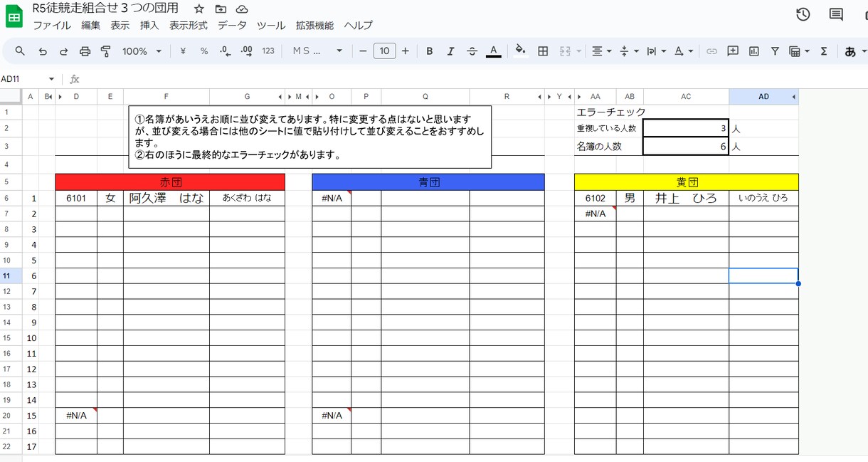Select column header F
The width and height of the screenshot is (868, 462).
(166, 97)
